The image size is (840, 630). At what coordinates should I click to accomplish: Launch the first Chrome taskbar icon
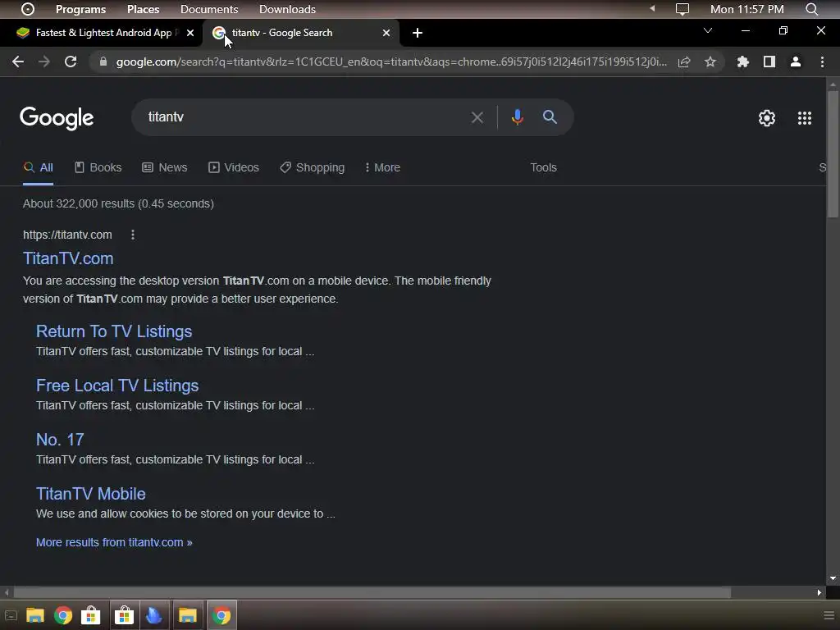(x=63, y=615)
